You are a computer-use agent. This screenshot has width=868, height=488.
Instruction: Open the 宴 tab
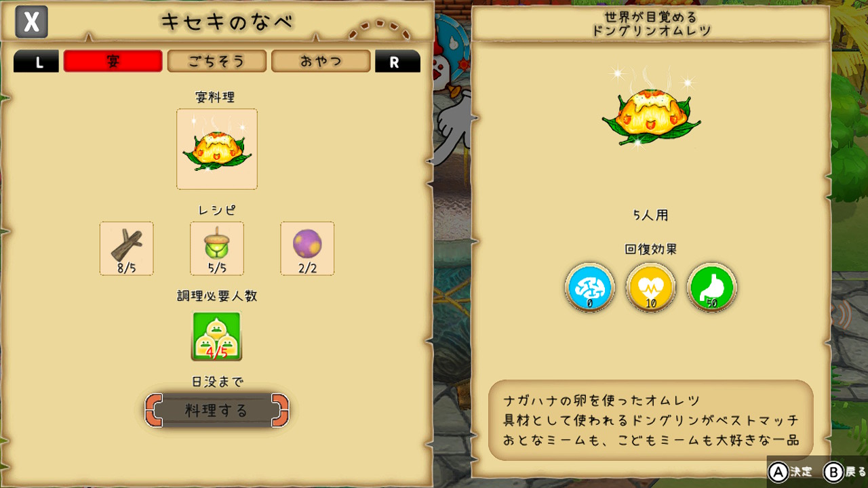tap(113, 61)
